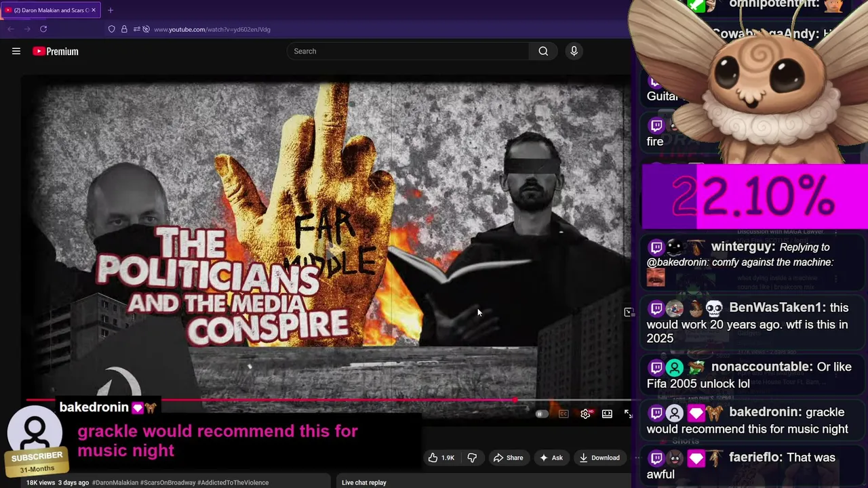Go back with browser back arrow

point(11,29)
